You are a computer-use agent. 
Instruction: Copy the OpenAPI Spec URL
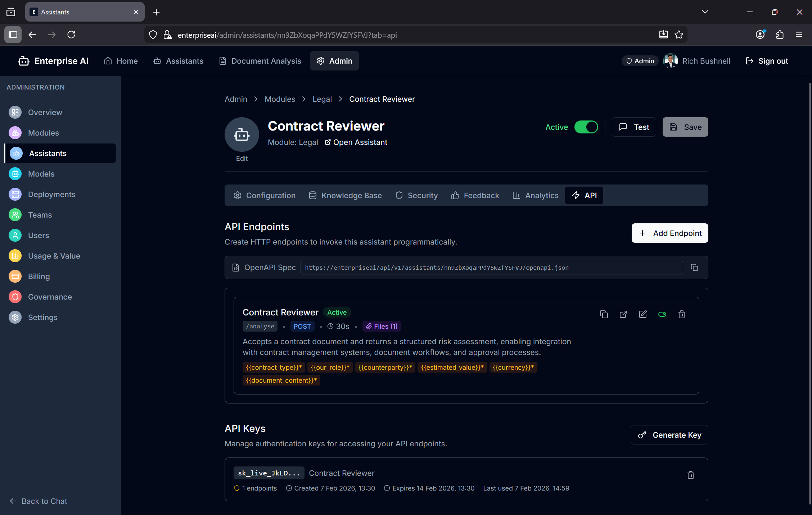694,268
